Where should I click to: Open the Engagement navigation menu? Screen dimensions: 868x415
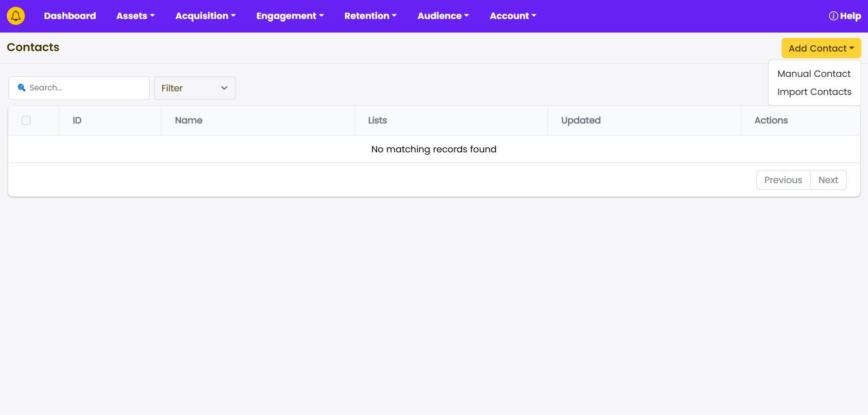290,16
